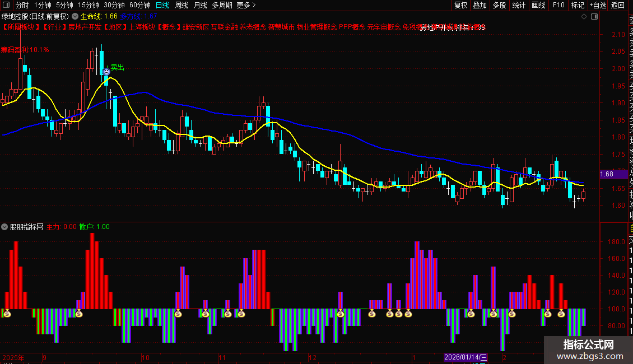
Task: Open dropdown arrow beside 股朋指标网 indicator
Action: click(x=4, y=227)
